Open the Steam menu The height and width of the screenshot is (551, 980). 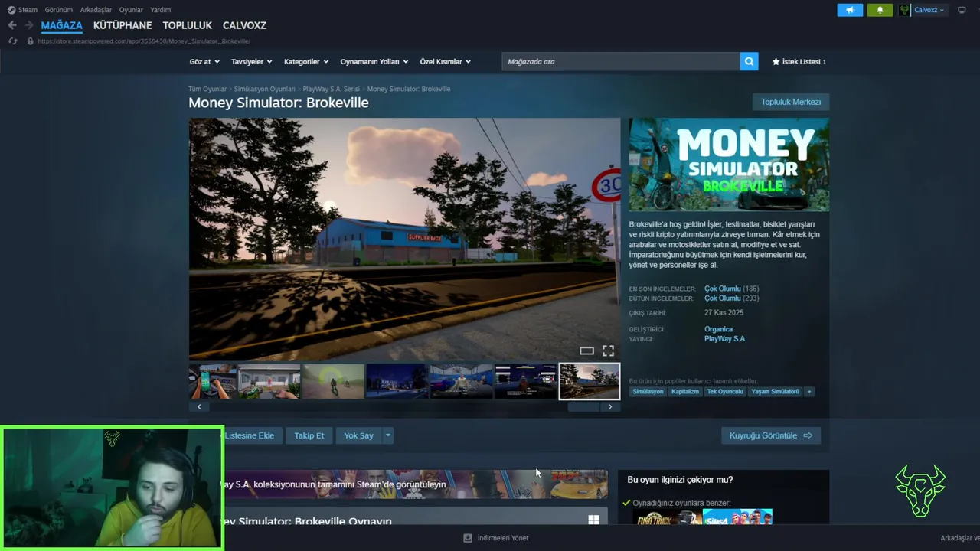tap(28, 10)
